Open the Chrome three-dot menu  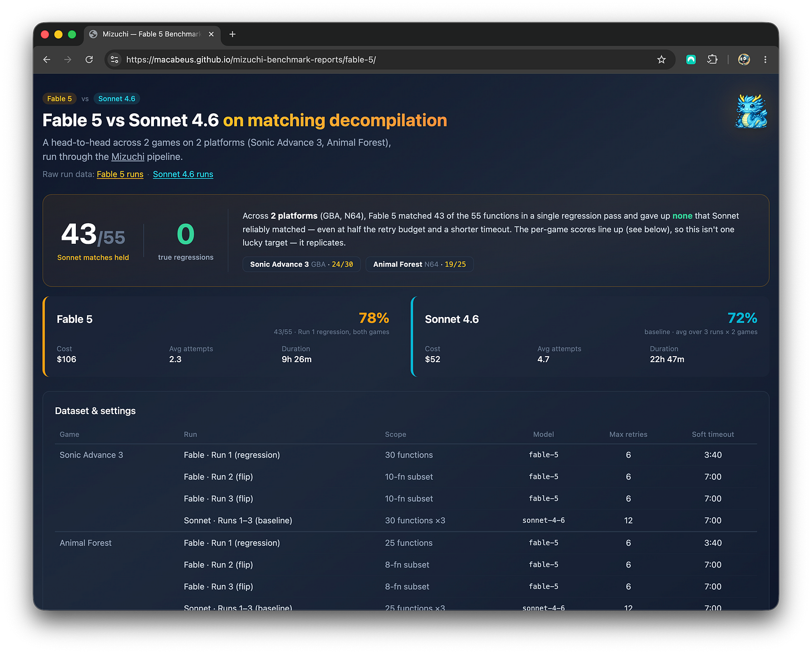[x=765, y=60]
